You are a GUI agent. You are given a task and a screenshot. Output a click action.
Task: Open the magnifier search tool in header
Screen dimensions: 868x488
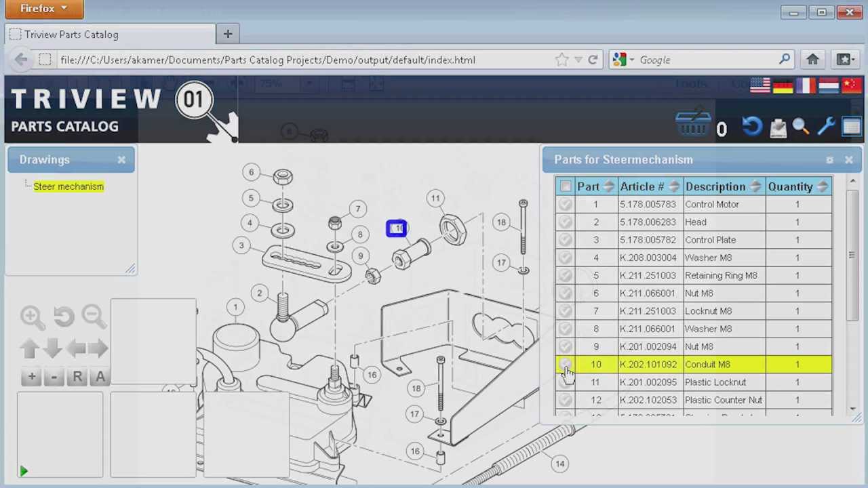click(801, 127)
